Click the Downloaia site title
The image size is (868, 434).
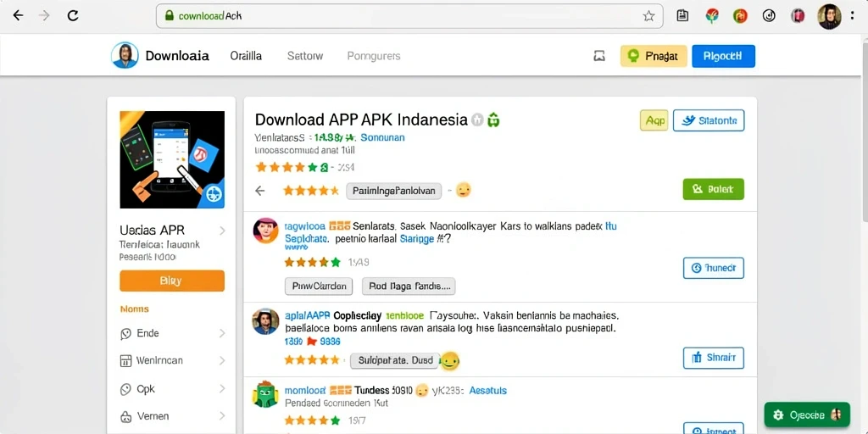[x=177, y=56]
